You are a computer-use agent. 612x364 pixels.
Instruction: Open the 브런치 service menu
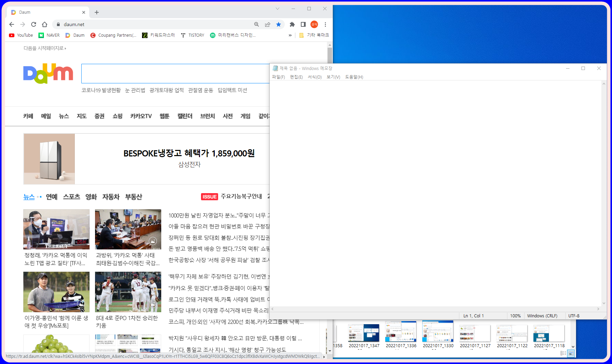[x=208, y=116]
